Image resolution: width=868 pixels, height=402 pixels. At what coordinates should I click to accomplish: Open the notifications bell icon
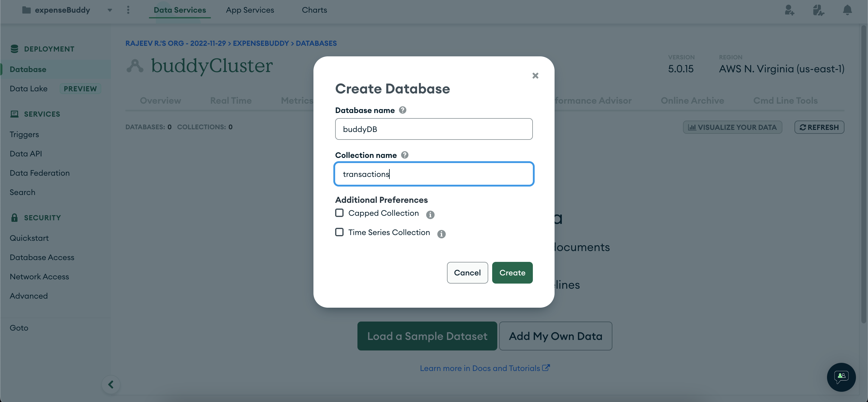847,10
